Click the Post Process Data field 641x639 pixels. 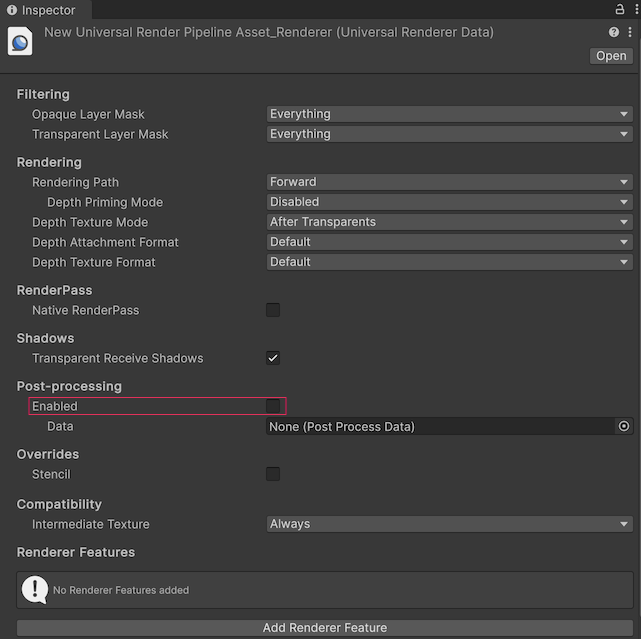[440, 426]
